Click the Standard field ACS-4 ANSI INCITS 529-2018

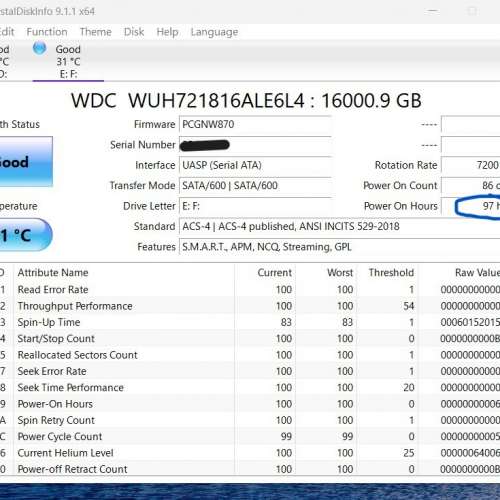click(339, 227)
